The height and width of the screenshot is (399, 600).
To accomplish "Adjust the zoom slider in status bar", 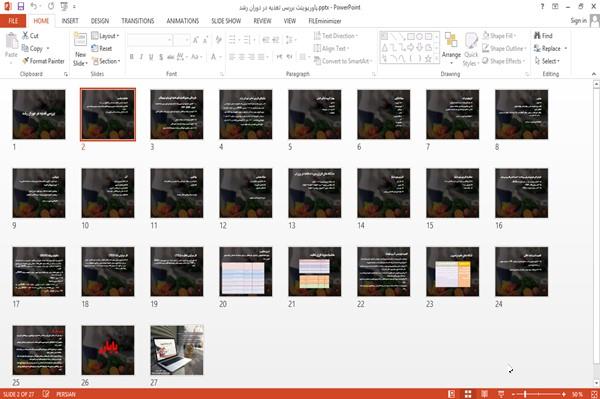I will [525, 394].
